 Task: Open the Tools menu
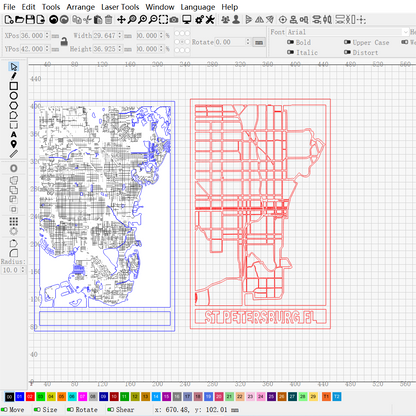[x=51, y=7]
